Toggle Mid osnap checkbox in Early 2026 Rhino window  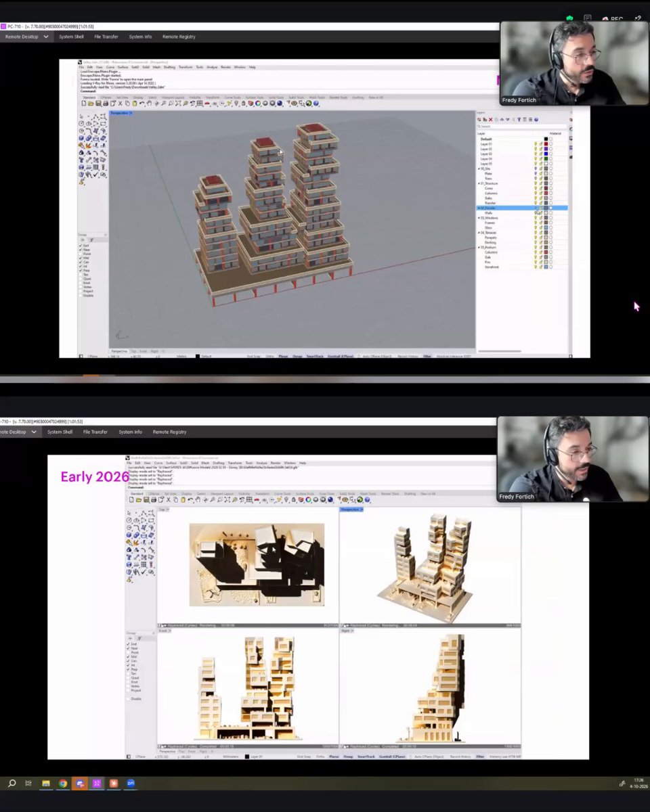[x=128, y=657]
